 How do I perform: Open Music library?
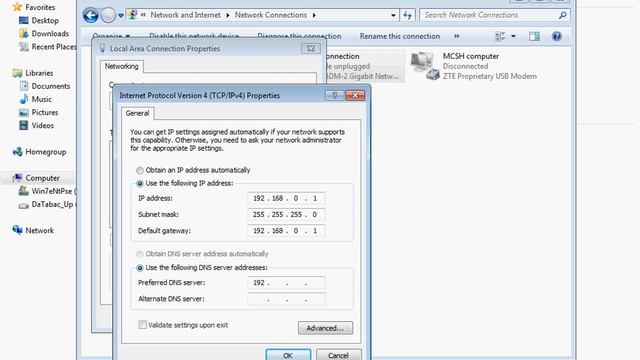42,99
